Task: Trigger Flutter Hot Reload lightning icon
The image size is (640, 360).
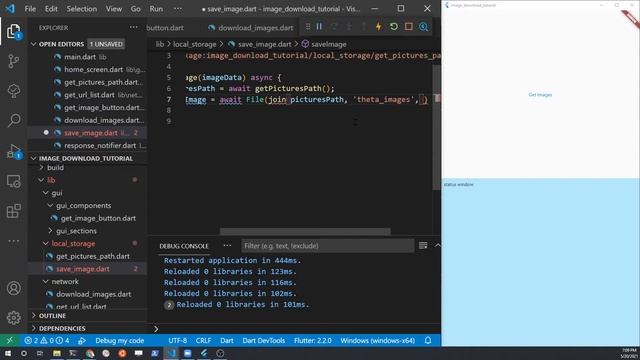Action: [378, 27]
